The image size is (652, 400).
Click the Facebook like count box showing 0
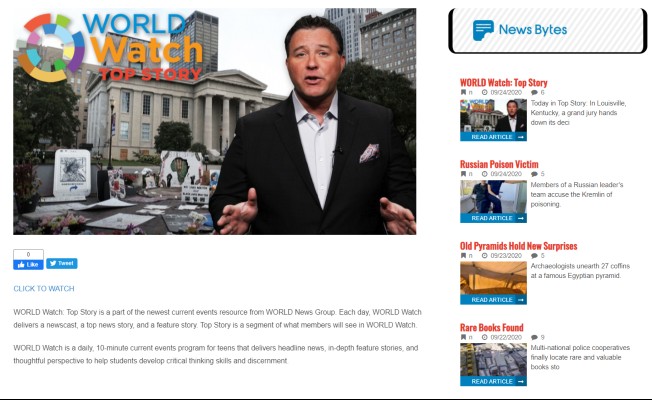28,254
